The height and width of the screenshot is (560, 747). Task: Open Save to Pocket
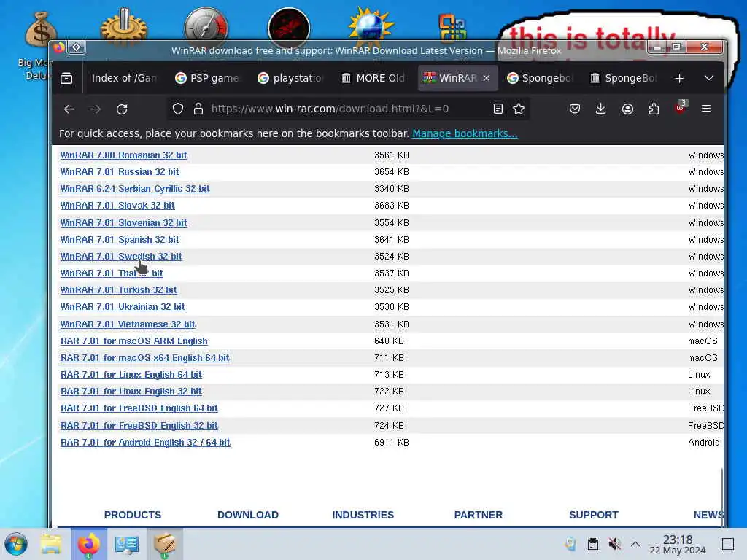coord(575,109)
